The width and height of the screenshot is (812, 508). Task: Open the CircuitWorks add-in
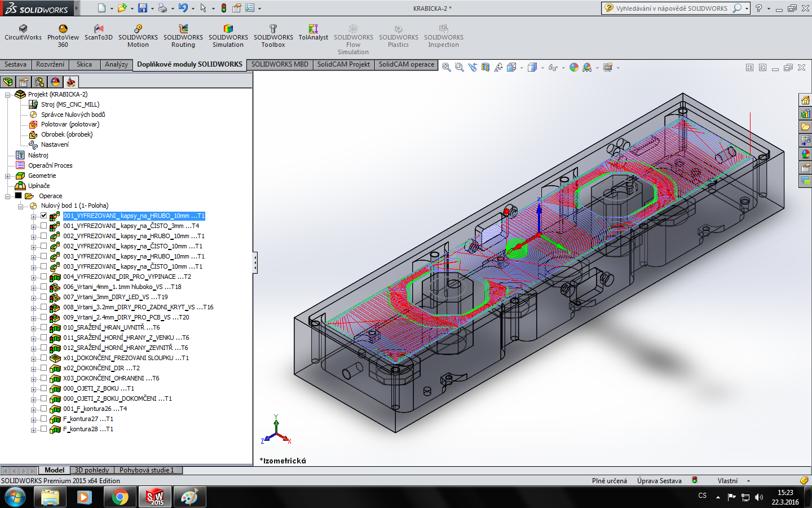pos(23,33)
